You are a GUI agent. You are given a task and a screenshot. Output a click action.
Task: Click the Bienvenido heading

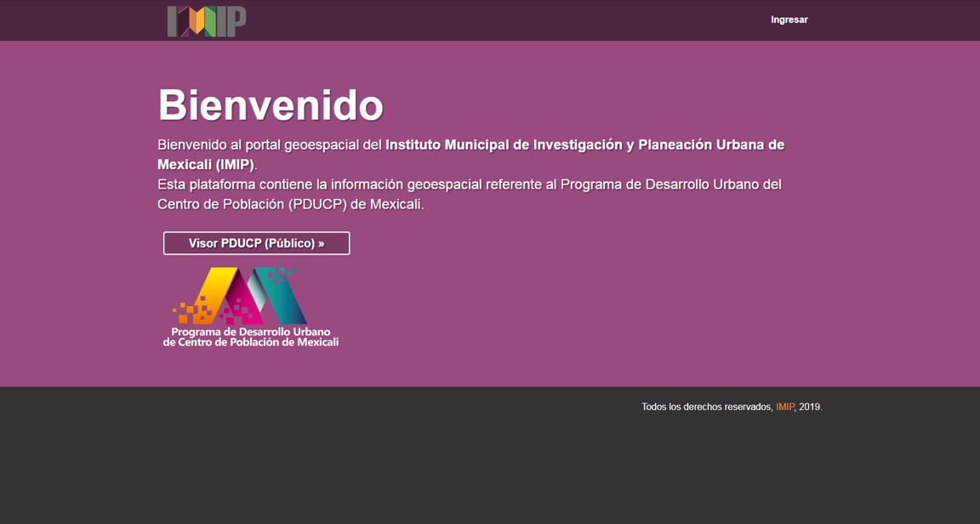click(x=271, y=105)
